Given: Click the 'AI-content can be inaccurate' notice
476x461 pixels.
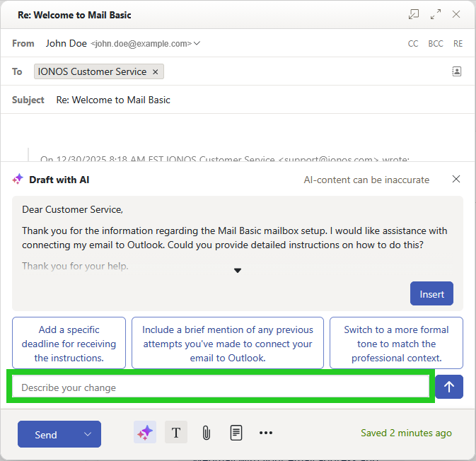Looking at the screenshot, I should [x=366, y=180].
